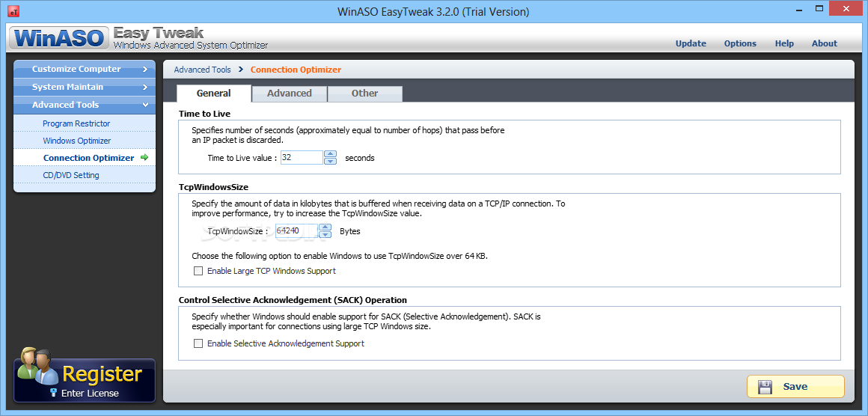Image resolution: width=868 pixels, height=416 pixels.
Task: Select Connection Optimizer in sidebar
Action: pyautogui.click(x=84, y=158)
